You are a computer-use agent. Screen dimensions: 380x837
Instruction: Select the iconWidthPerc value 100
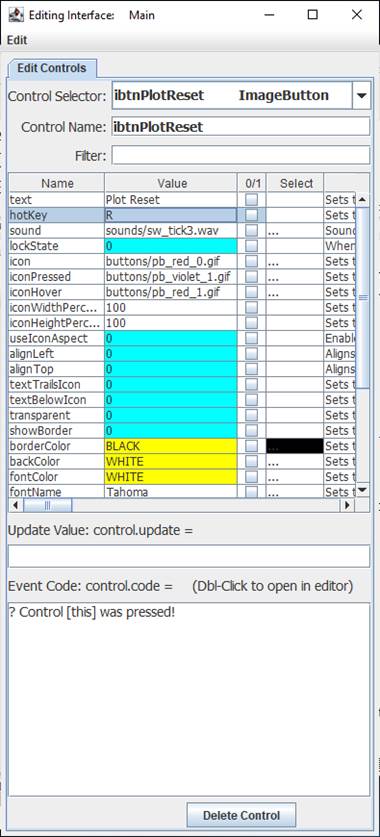(171, 307)
